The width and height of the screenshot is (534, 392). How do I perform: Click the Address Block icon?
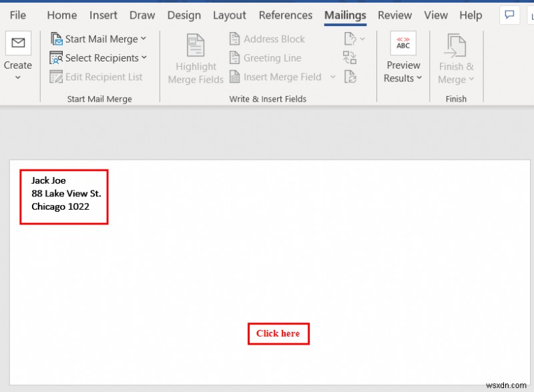266,39
